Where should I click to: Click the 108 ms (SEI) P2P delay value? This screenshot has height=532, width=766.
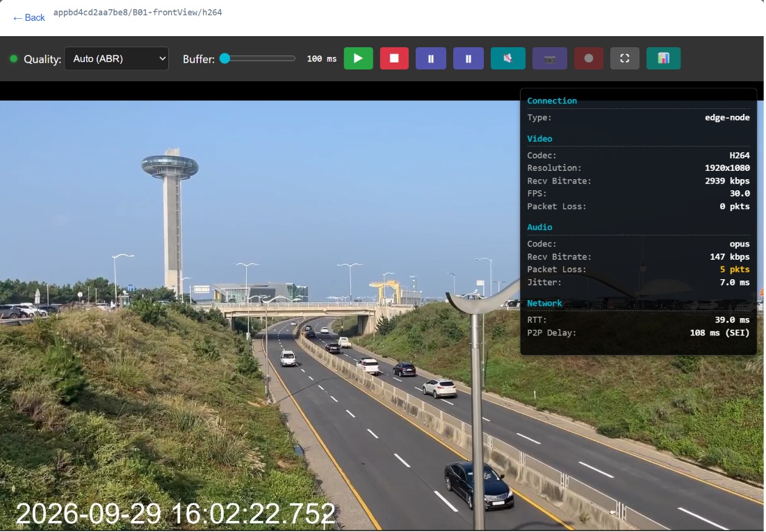[719, 333]
